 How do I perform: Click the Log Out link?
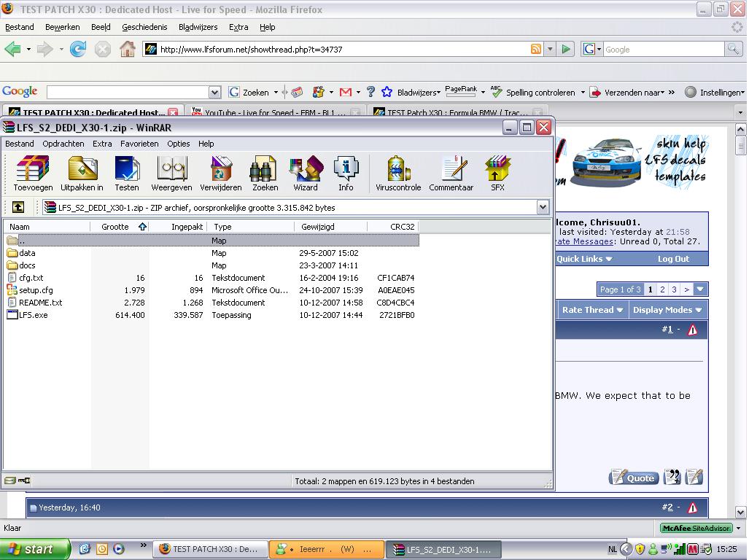tap(673, 260)
